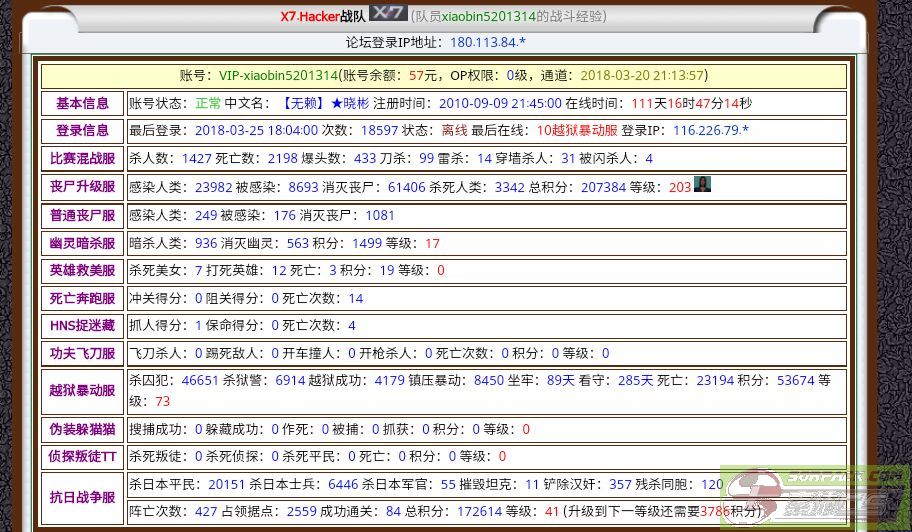The height and width of the screenshot is (532, 912).
Task: Click the account balance value 57
Action: coord(416,76)
